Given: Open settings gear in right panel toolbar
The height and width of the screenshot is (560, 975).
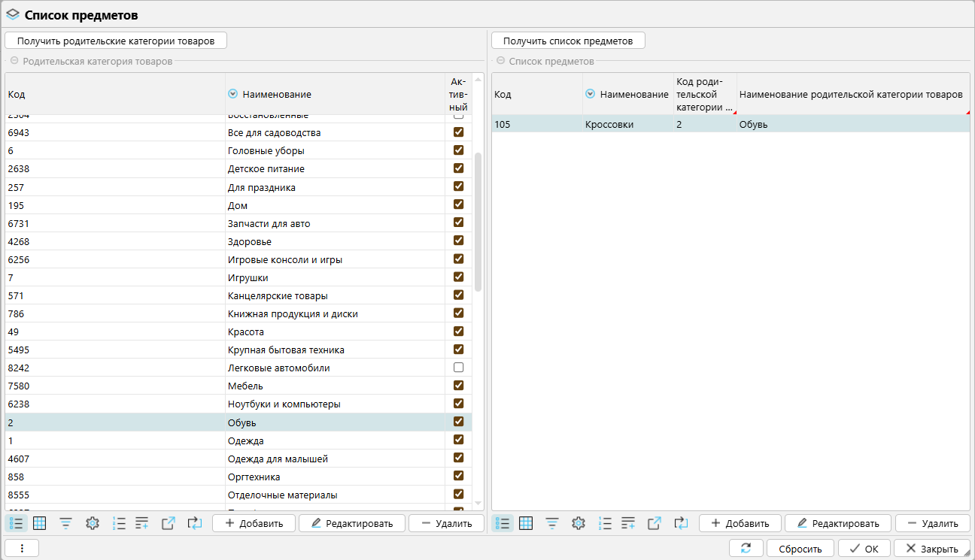Looking at the screenshot, I should tap(579, 523).
